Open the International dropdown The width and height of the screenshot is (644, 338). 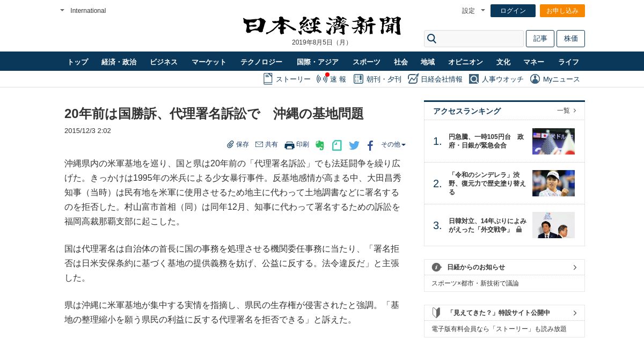pos(83,11)
